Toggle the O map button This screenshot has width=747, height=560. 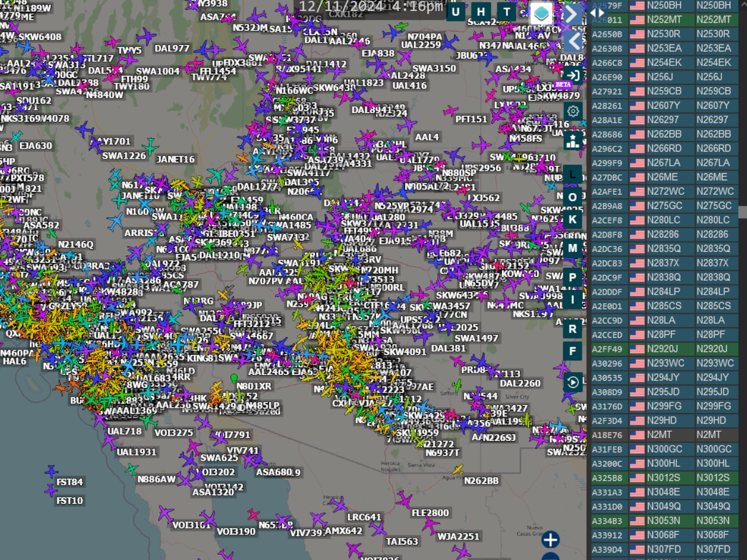point(573,197)
